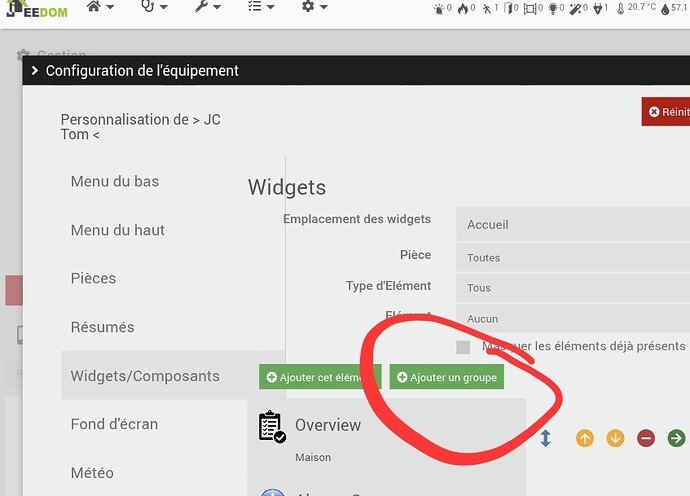Toggle Masquer les éléments déjà présents

tap(463, 347)
